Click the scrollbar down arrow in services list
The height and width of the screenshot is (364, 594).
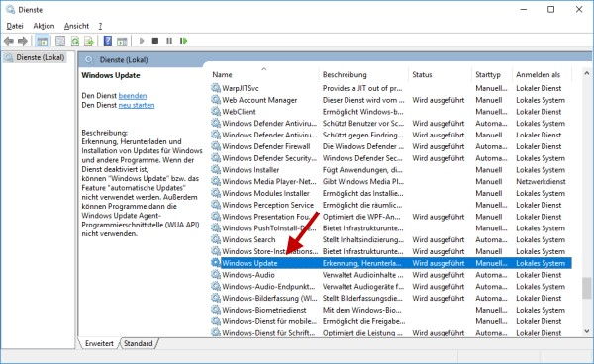[x=586, y=331]
